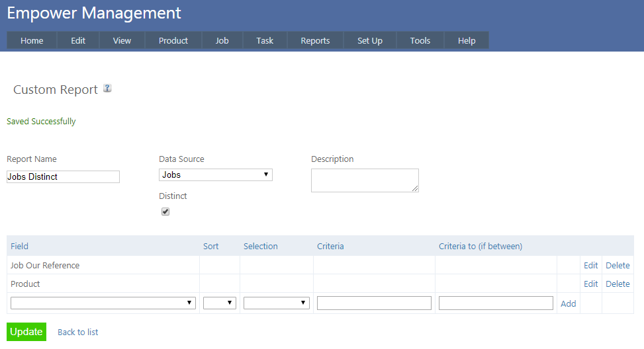This screenshot has height=349, width=644.
Task: Sort by the Field column header
Action: (x=19, y=246)
